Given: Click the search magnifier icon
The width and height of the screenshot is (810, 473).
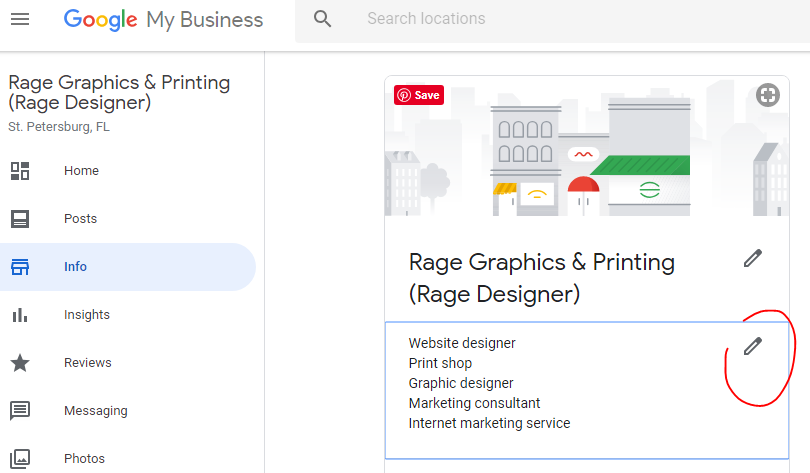Looking at the screenshot, I should [x=322, y=19].
